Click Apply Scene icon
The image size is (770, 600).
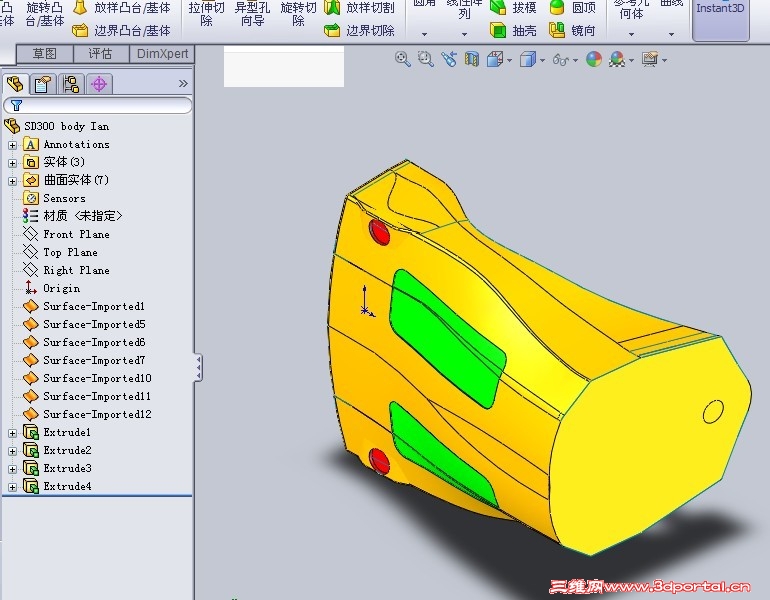coord(617,59)
